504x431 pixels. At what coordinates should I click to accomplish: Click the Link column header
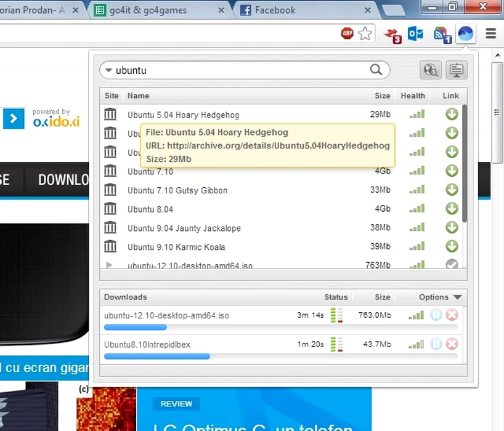coord(450,95)
